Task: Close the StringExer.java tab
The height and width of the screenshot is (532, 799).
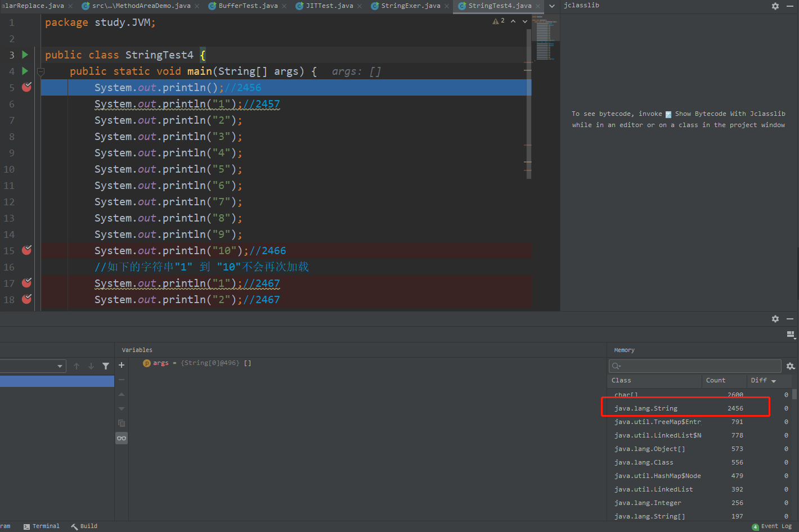Action: 447,6
